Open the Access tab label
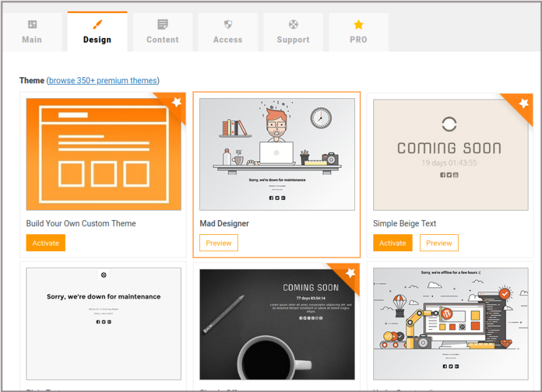Viewport: 542px width, 392px height. tap(228, 39)
